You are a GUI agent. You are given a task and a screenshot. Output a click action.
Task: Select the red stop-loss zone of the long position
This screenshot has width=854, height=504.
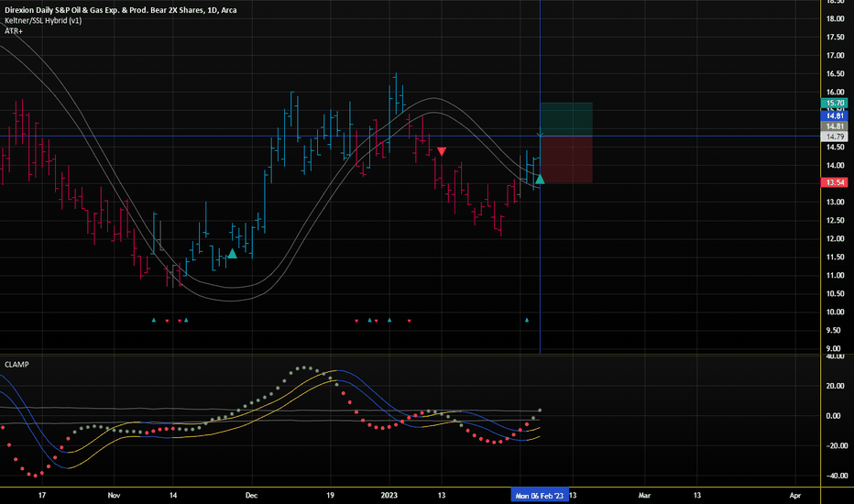(566, 159)
